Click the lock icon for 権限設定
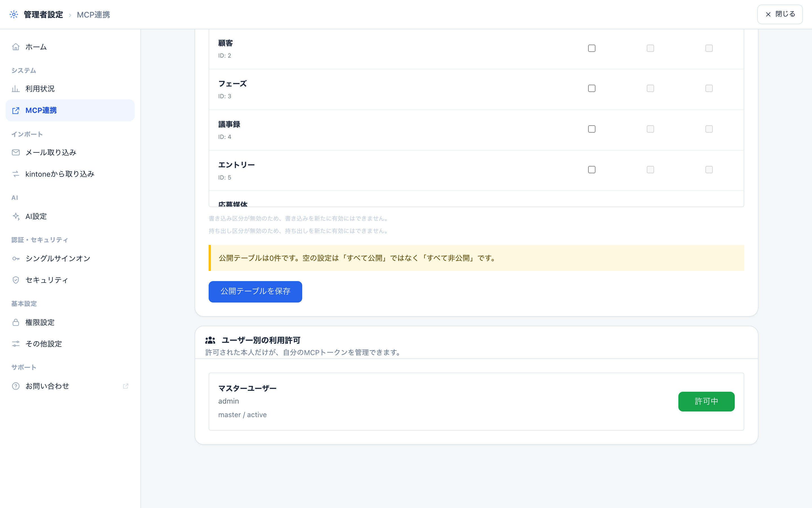 pyautogui.click(x=16, y=322)
